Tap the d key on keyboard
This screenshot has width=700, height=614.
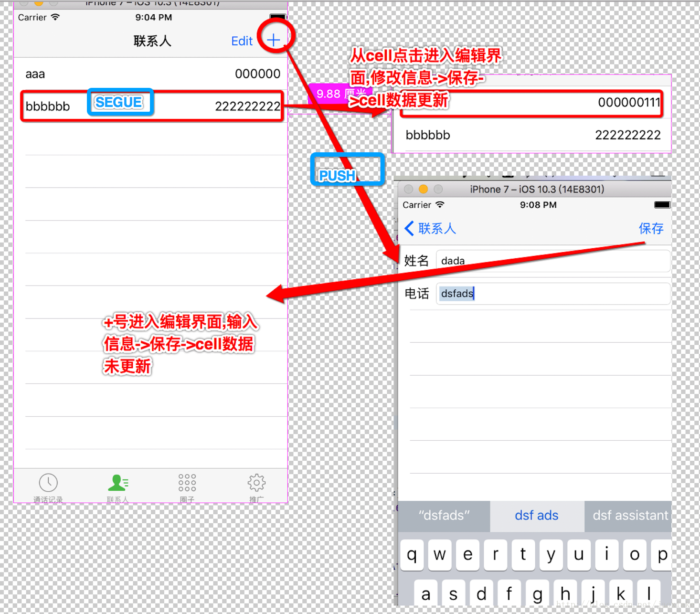tap(482, 593)
